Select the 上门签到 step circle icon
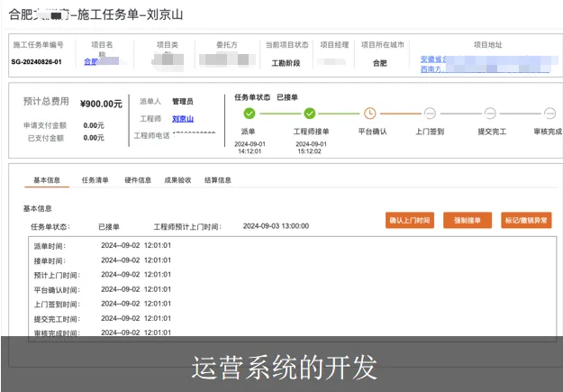The image size is (563, 392). point(430,114)
